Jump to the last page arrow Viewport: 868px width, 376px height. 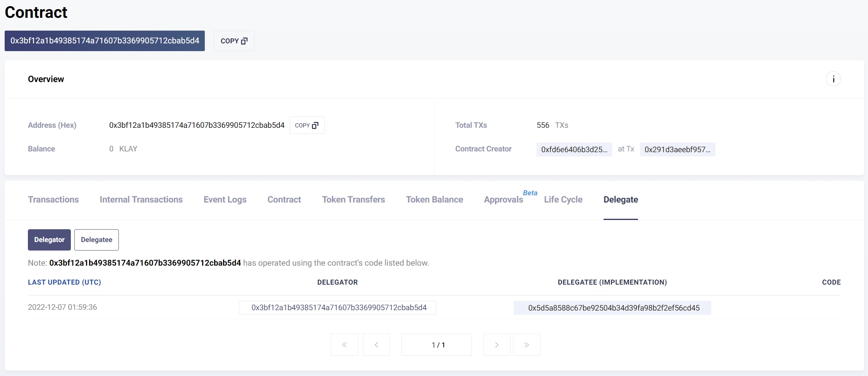click(526, 345)
